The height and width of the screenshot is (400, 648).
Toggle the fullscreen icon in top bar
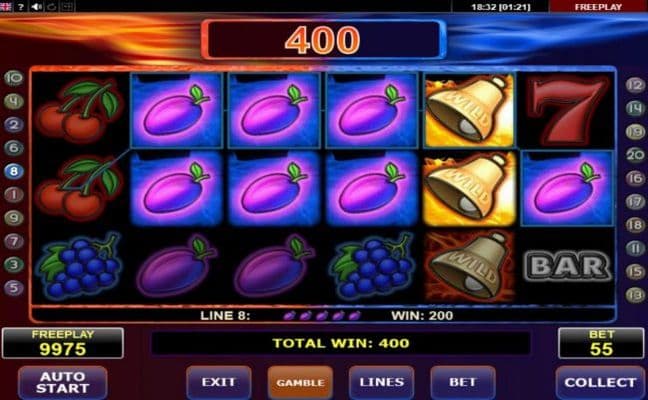(68, 7)
